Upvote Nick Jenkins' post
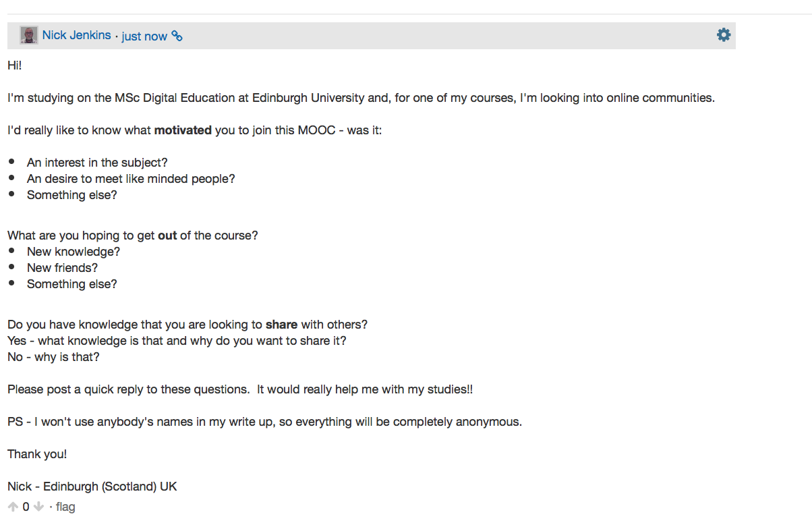The width and height of the screenshot is (812, 525). [x=13, y=507]
